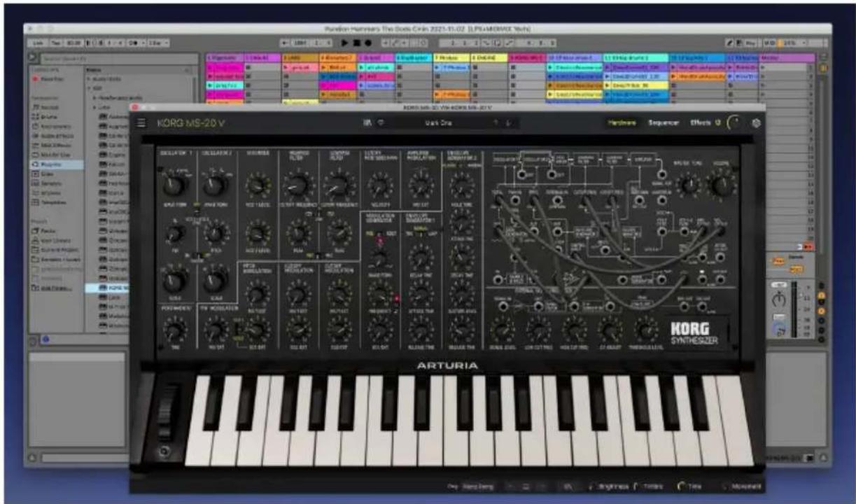Click the CV Adjust knob
Image resolution: width=856 pixels, height=504 pixels.
click(609, 329)
